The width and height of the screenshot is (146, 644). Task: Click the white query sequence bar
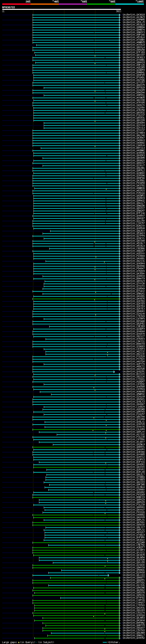pyautogui.click(x=62, y=10)
